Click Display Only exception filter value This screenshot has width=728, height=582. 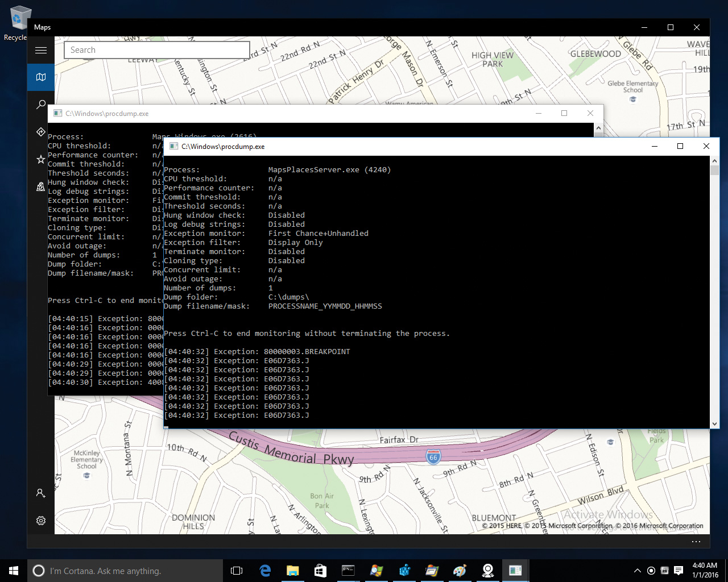coord(296,242)
